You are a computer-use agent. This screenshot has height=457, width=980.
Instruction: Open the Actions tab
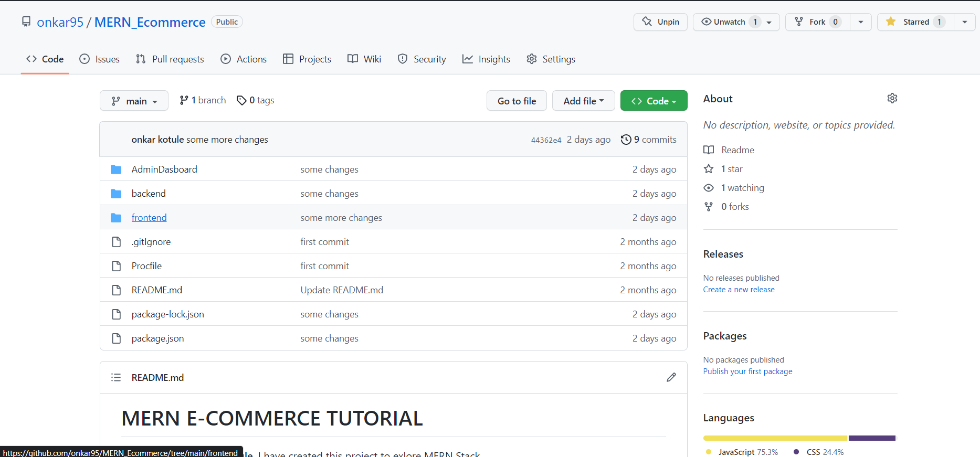point(244,59)
